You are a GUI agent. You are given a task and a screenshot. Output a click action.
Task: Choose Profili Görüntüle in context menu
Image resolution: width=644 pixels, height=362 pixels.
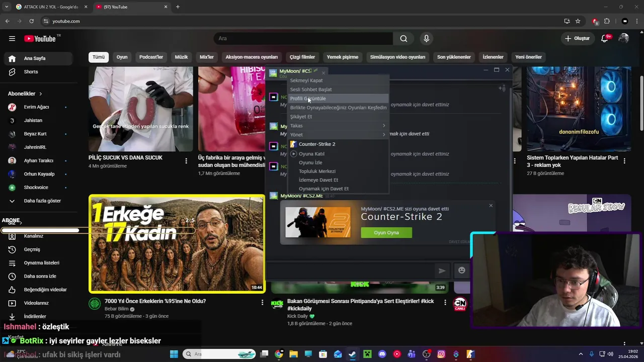click(x=339, y=99)
